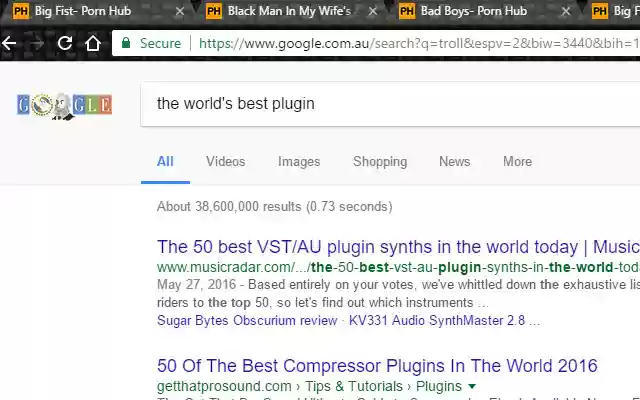Expand the getthatprosound.com result dropdown arrow
The image size is (640, 400).
tap(472, 386)
